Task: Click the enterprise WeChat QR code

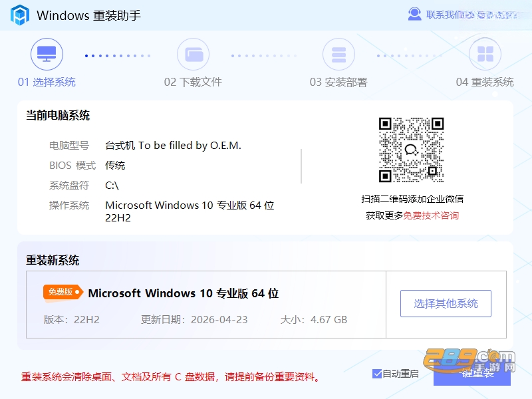Action: click(411, 150)
